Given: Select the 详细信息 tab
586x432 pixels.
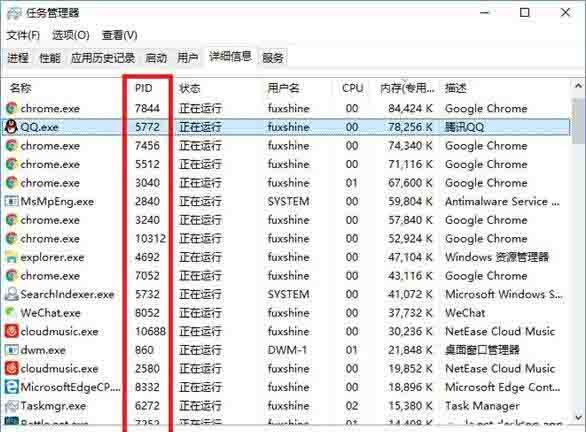Looking at the screenshot, I should pos(230,57).
